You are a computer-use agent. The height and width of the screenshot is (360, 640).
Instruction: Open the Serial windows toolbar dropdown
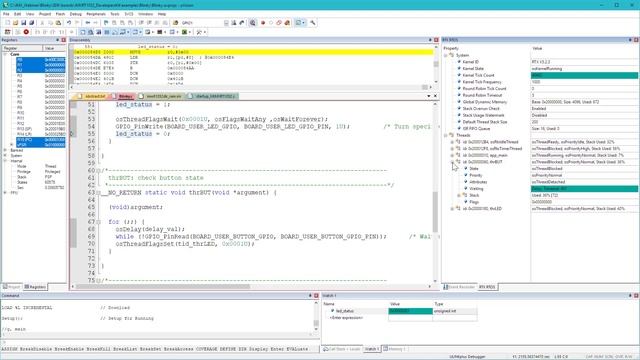click(x=153, y=32)
